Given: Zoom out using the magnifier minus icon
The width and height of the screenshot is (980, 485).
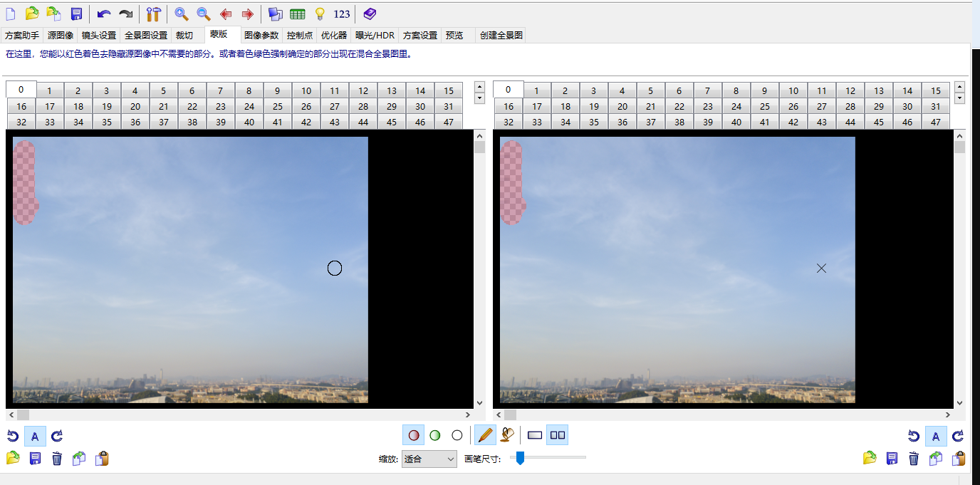Looking at the screenshot, I should (x=204, y=14).
